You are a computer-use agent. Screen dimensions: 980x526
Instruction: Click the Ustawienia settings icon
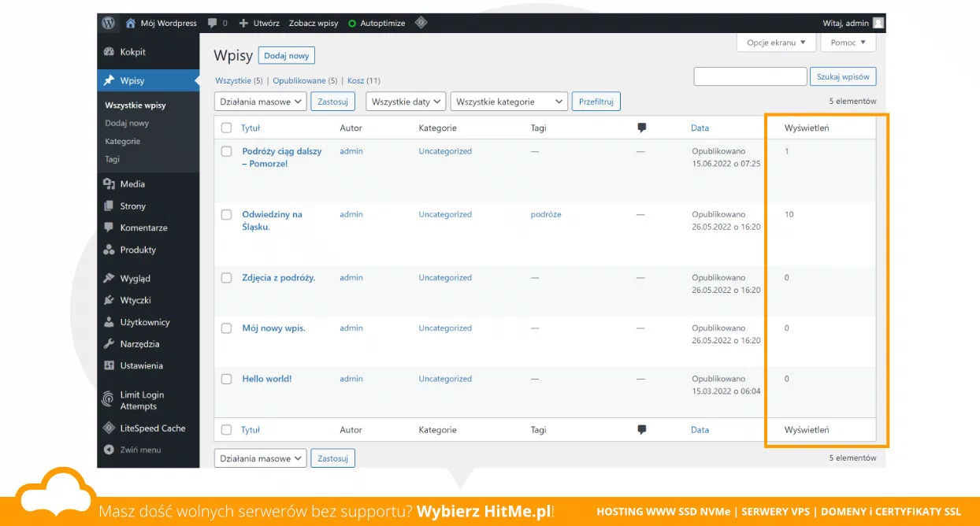(110, 365)
